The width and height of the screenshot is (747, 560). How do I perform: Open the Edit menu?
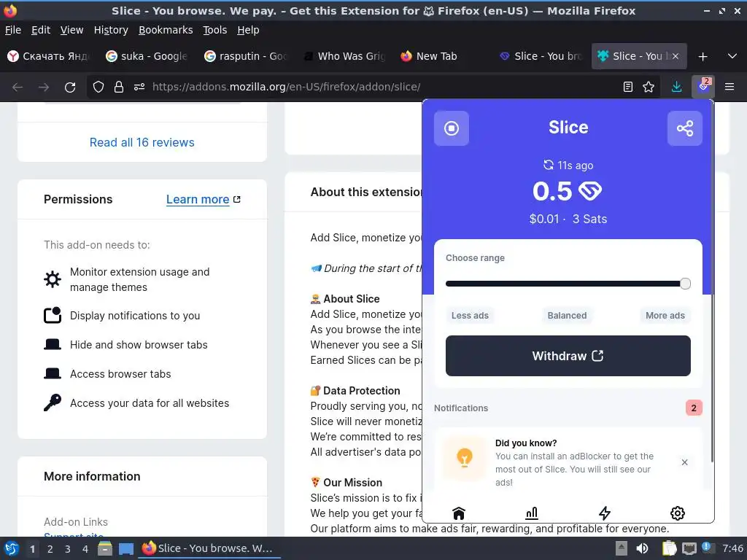pyautogui.click(x=41, y=30)
